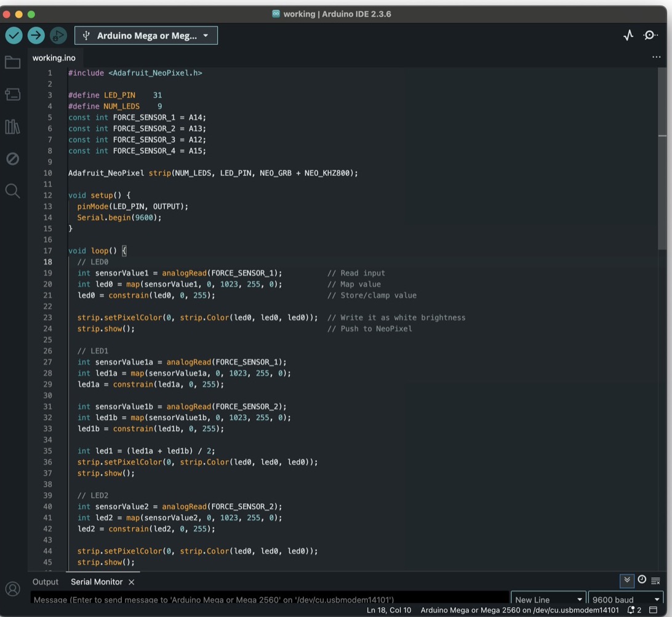Click the Upload arrow button
This screenshot has width=672, height=617.
point(36,36)
